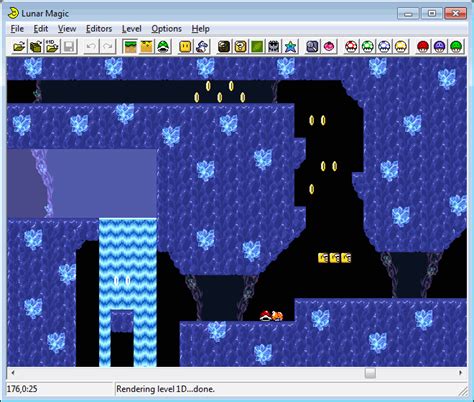Screen dimensions: 474x402
Task: Click the 'Rendering level 1D....done.' status text
Action: pos(165,389)
